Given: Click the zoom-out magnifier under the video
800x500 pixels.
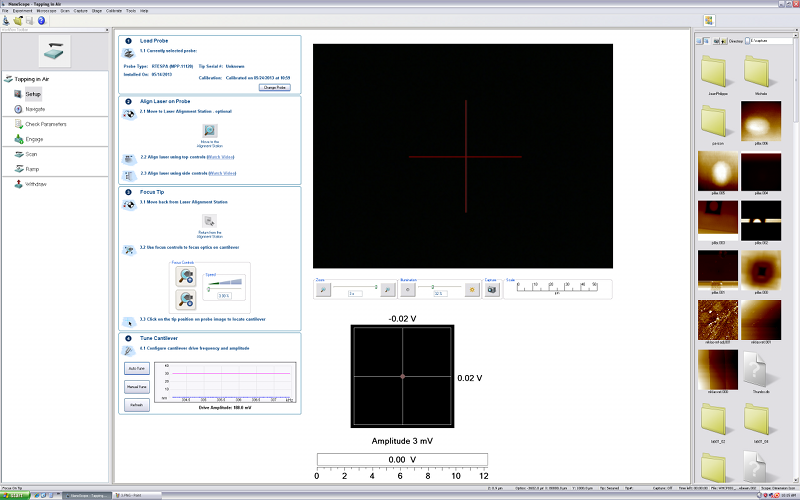Looking at the screenshot, I should pyautogui.click(x=323, y=289).
